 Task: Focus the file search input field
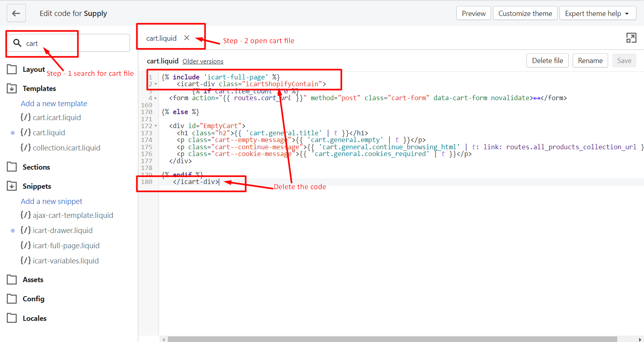pos(76,43)
